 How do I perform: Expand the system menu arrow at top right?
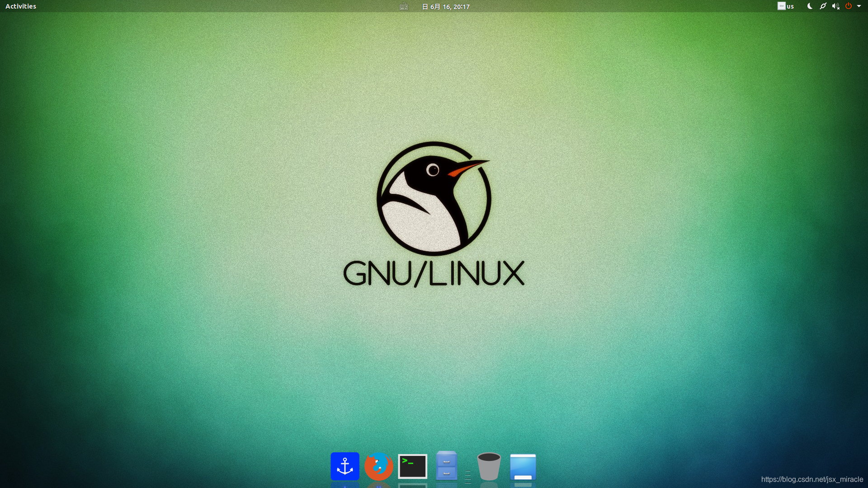(x=859, y=6)
